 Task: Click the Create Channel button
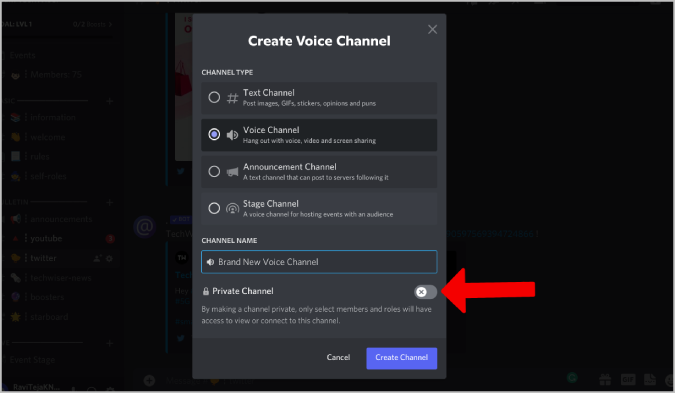pyautogui.click(x=402, y=358)
